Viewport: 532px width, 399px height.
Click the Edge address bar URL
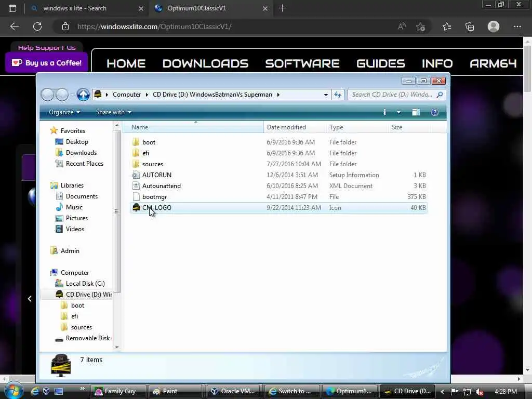point(154,26)
